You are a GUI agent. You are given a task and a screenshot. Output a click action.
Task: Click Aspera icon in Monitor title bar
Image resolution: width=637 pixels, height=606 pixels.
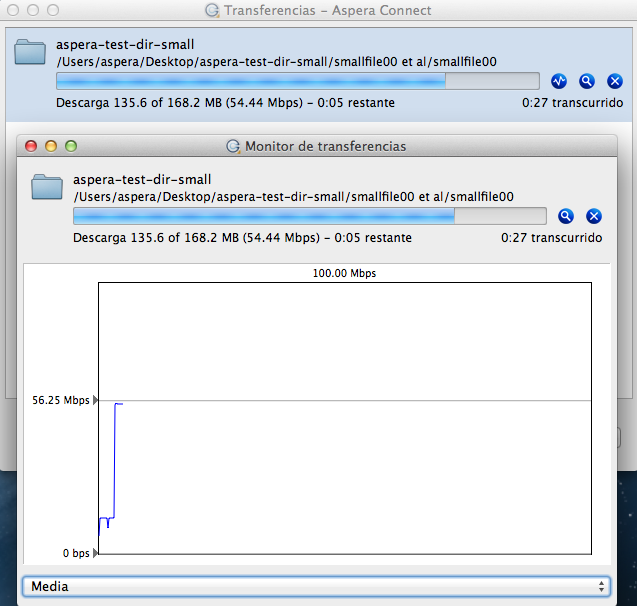tap(234, 146)
